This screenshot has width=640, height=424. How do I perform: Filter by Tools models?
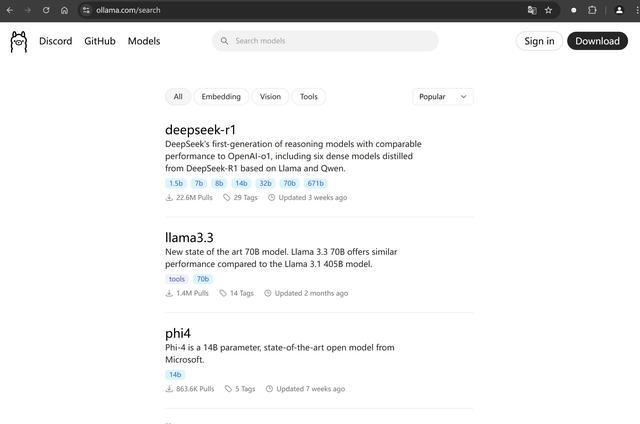(x=309, y=97)
